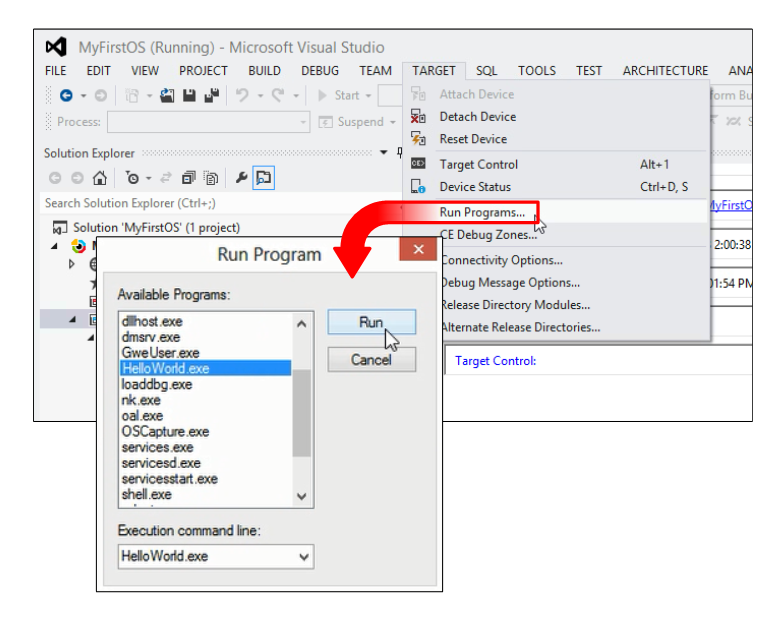Choose Run Programs... from TARGET menu
Viewport: 759px width, 625px height.
[555, 212]
